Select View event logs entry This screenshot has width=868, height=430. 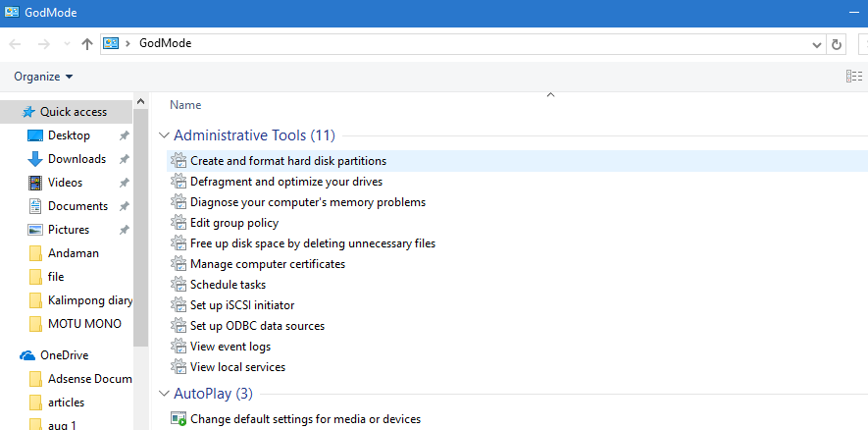230,347
